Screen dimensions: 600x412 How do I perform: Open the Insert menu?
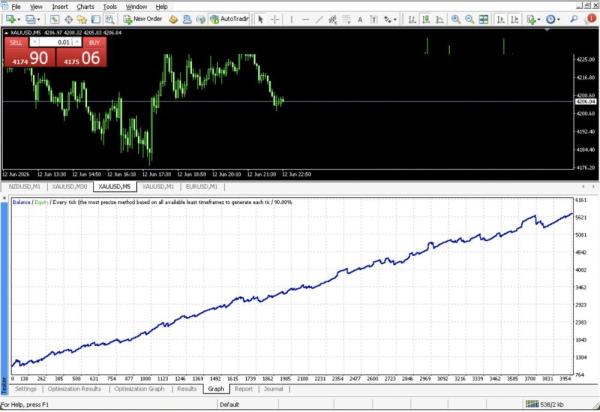60,7
